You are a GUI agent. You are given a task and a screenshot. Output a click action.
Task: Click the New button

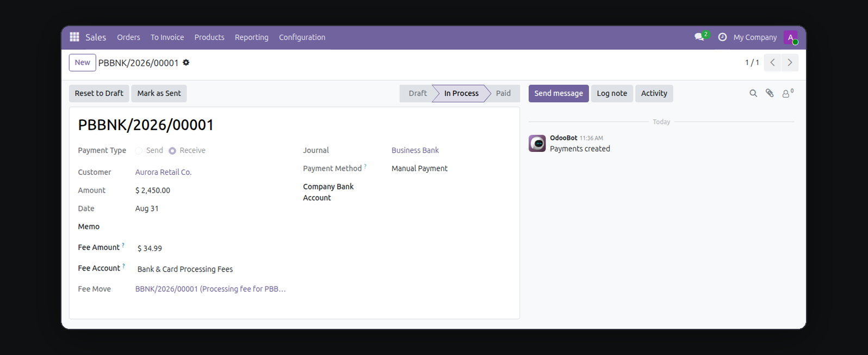tap(83, 63)
